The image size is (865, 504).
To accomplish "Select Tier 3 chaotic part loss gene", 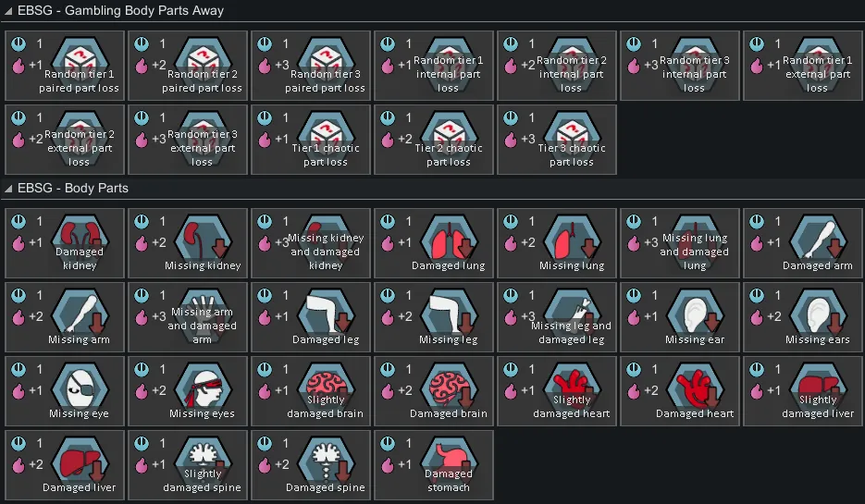I will coord(557,140).
